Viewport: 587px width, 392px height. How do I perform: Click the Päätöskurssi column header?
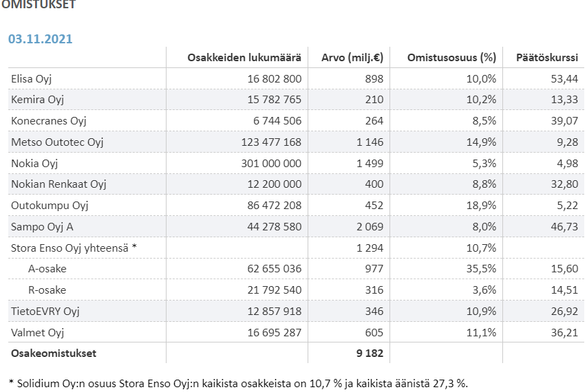[546, 57]
